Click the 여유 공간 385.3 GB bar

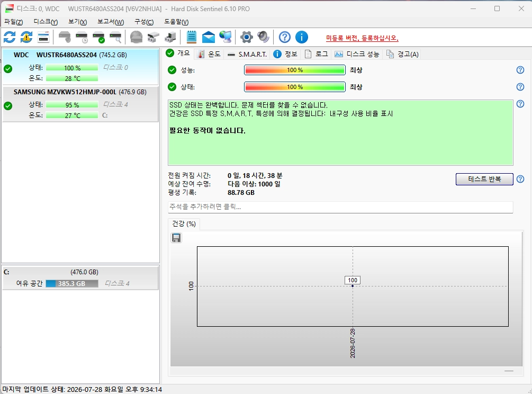(72, 283)
